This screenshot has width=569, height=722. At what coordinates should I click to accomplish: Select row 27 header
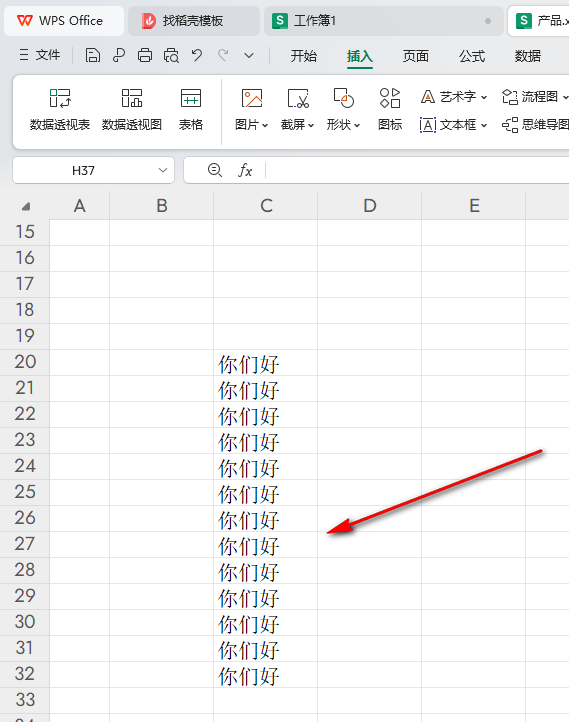pyautogui.click(x=25, y=544)
